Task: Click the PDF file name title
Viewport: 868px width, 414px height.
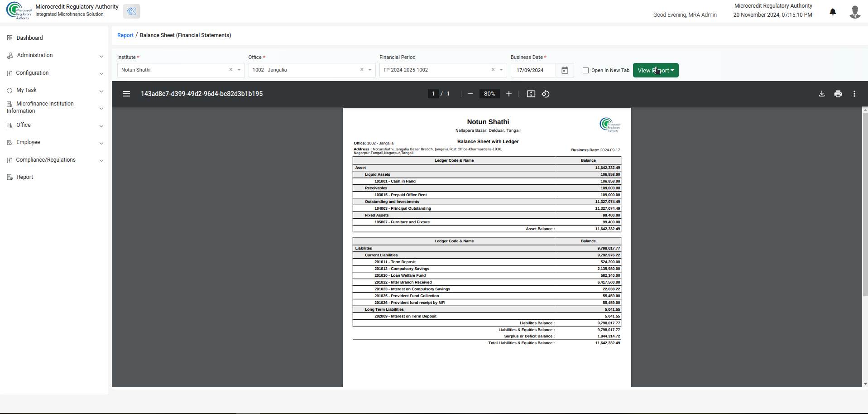Action: coord(201,94)
